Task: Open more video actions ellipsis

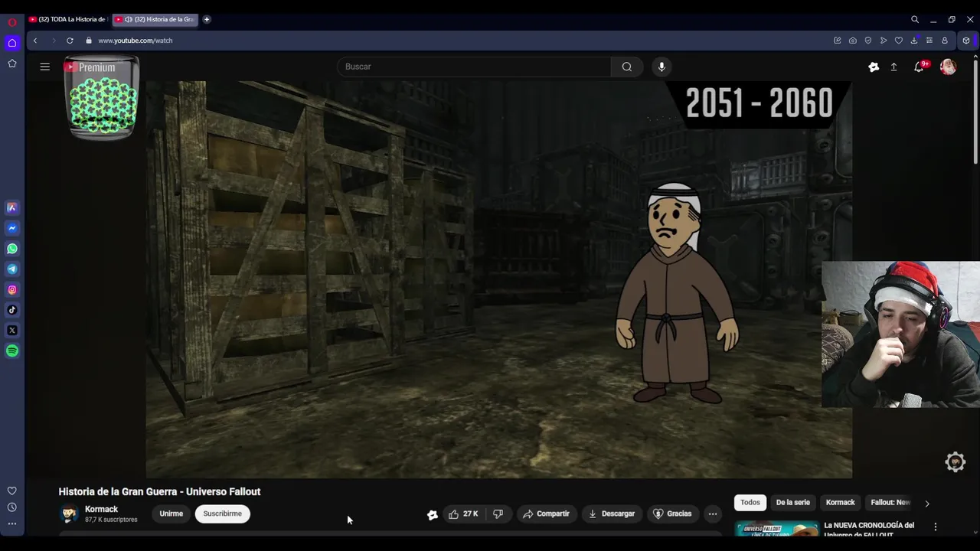Action: (x=713, y=514)
